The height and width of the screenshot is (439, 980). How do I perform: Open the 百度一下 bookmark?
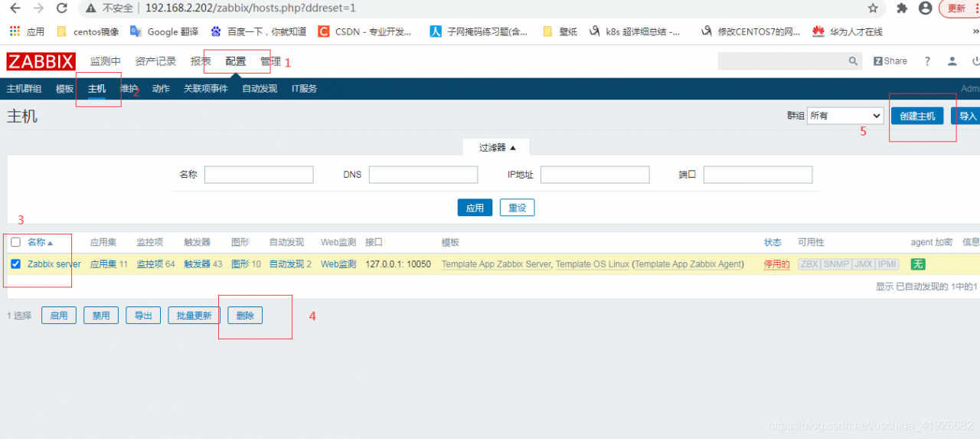258,31
